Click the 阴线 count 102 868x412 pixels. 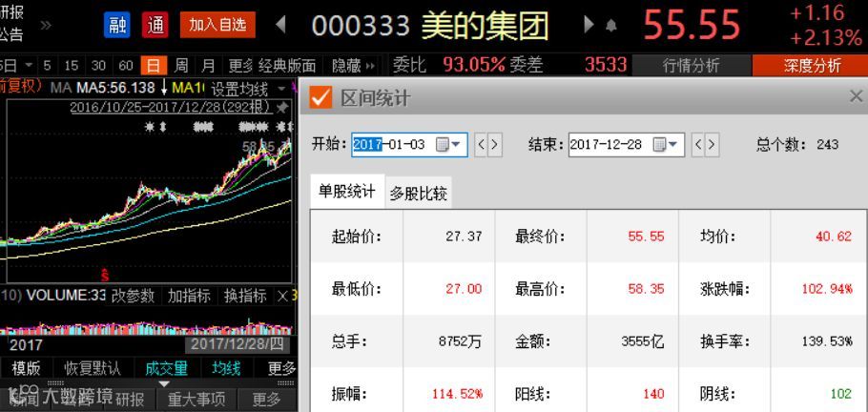(841, 394)
